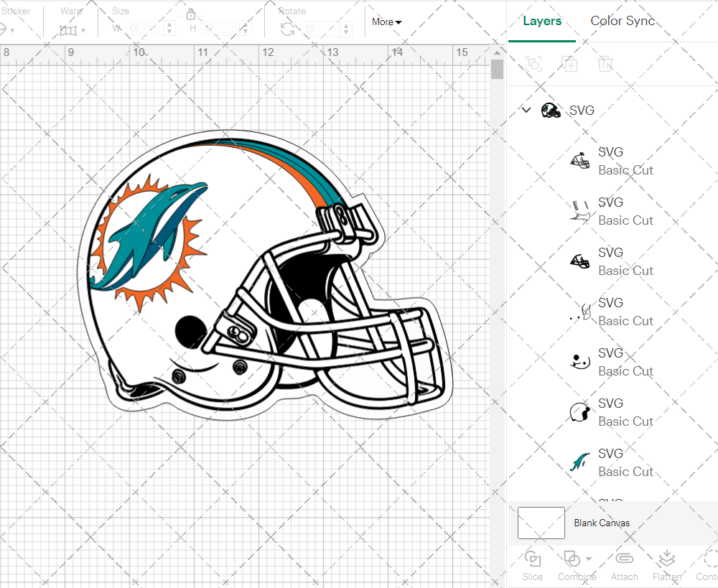Click the Duplicate layer icon

click(570, 64)
